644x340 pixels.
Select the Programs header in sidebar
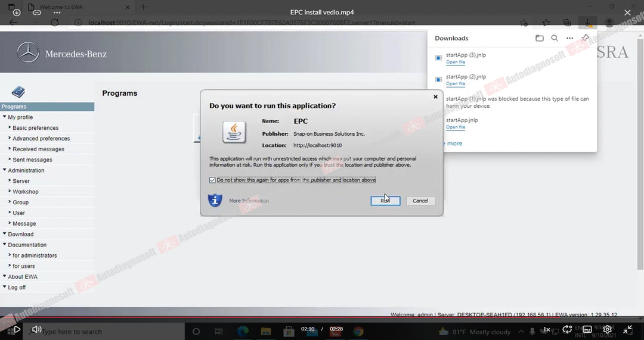[47, 107]
